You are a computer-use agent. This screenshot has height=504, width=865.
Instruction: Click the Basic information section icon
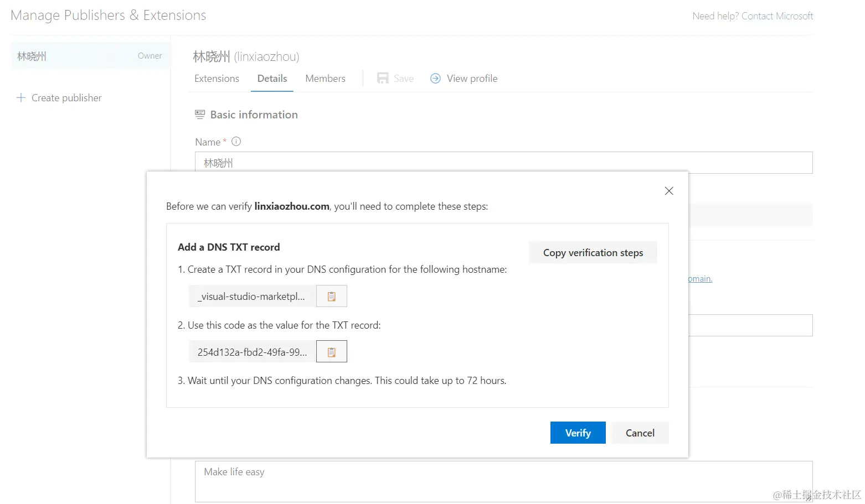tap(200, 115)
